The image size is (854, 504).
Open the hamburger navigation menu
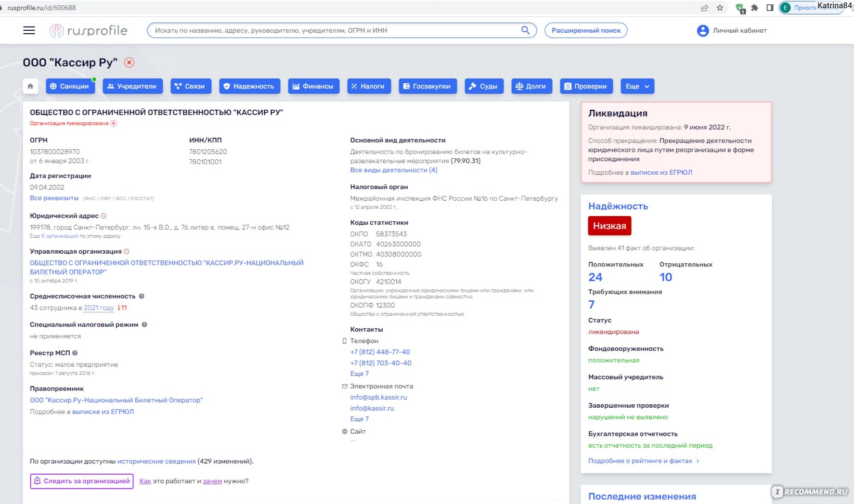(x=29, y=30)
